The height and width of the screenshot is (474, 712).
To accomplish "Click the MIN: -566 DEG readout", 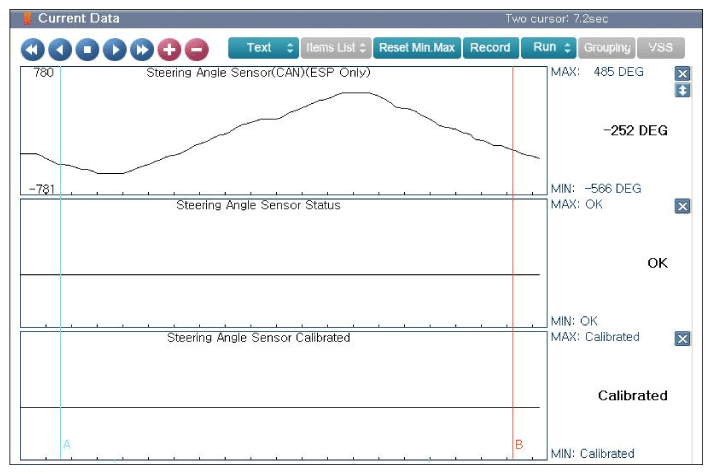I will click(596, 188).
